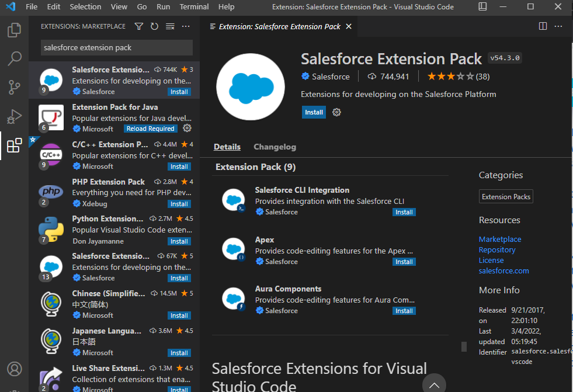The width and height of the screenshot is (573, 392).
Task: Open the Help menu
Action: (226, 6)
